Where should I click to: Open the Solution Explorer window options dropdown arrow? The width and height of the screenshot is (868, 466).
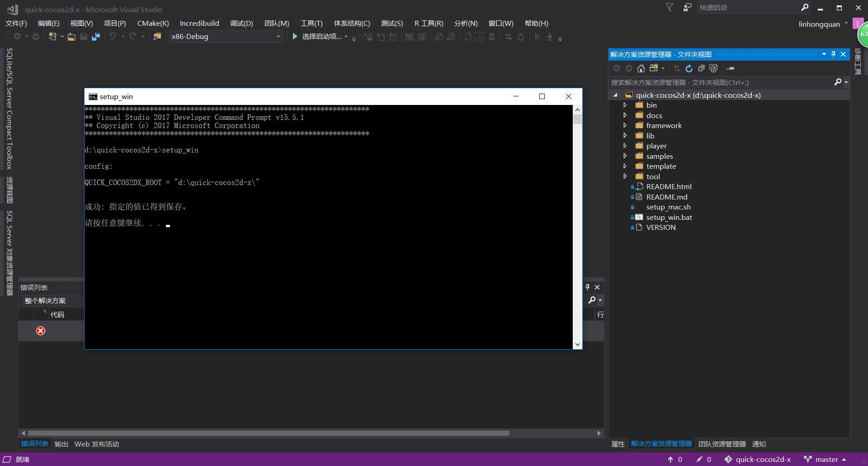pos(824,54)
